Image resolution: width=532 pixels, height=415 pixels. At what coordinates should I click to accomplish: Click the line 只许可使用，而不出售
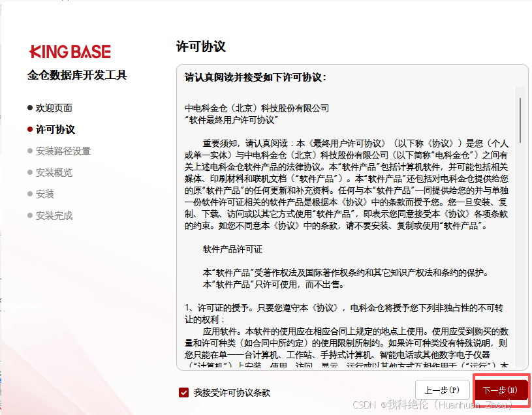point(273,284)
